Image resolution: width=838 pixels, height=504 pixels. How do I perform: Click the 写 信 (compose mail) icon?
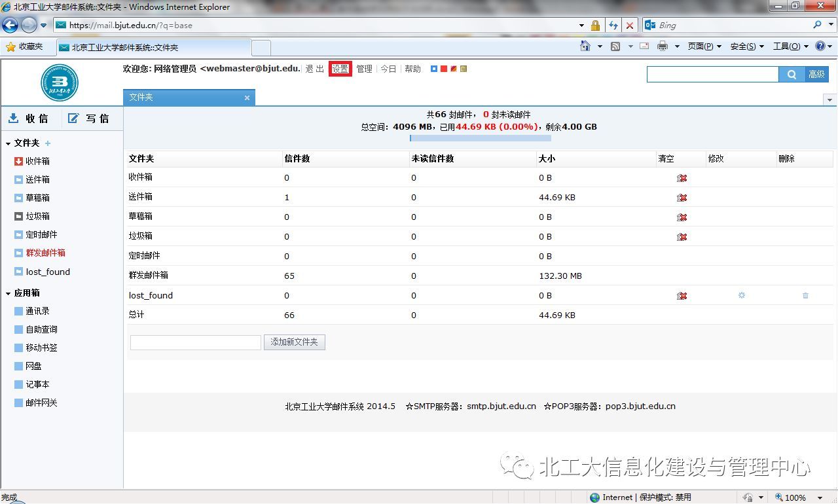tap(73, 118)
